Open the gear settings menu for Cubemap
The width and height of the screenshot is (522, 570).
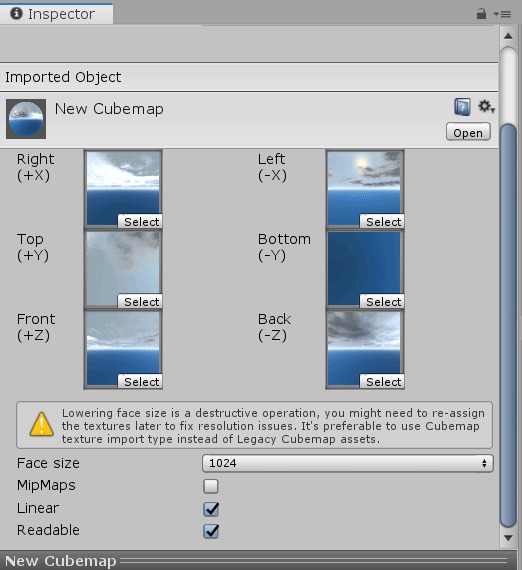point(486,107)
